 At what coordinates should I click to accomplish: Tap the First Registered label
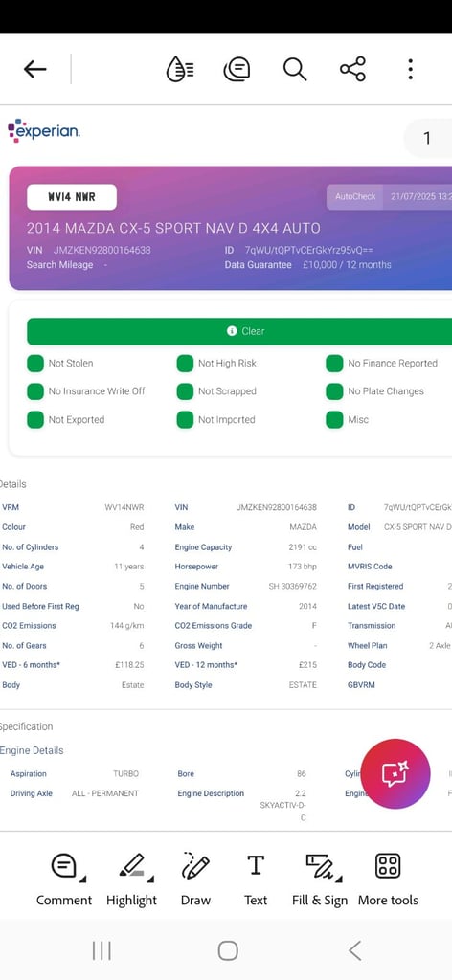[375, 587]
